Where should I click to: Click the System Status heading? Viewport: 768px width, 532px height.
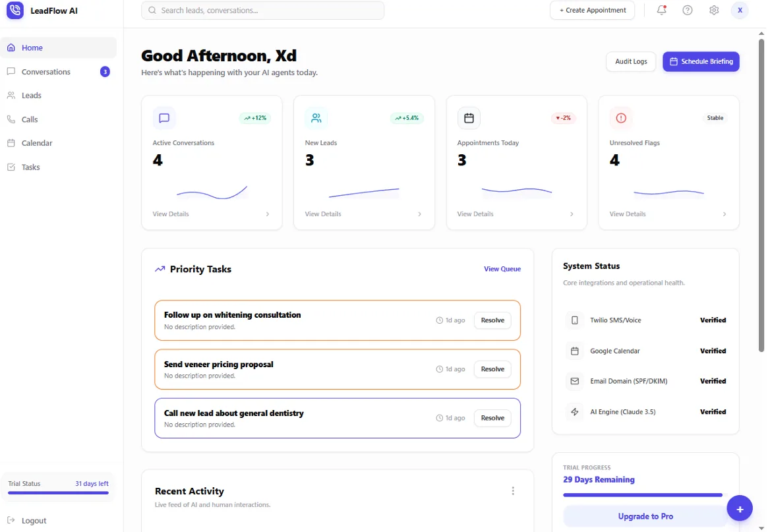click(x=591, y=266)
